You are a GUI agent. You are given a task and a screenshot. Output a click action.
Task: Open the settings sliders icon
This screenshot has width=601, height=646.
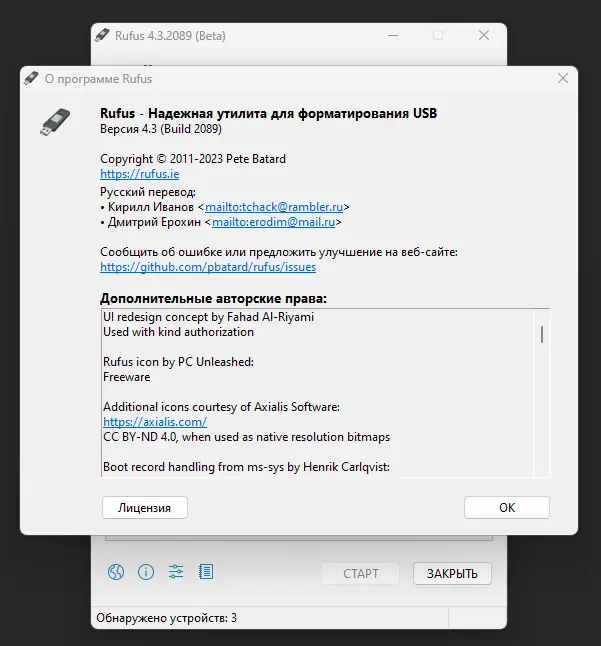tap(176, 572)
